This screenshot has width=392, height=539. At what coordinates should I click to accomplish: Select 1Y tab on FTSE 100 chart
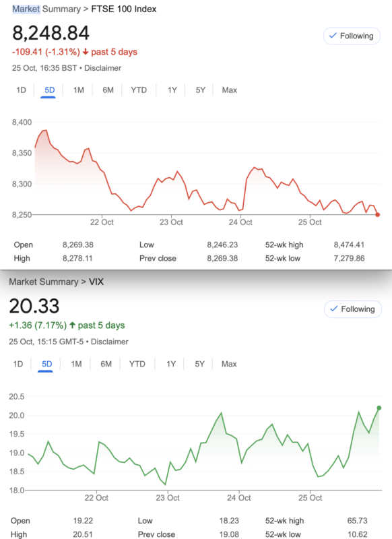coord(172,90)
